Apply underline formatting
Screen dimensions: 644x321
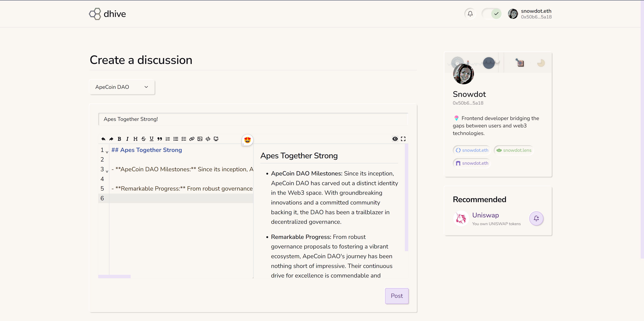(x=151, y=139)
